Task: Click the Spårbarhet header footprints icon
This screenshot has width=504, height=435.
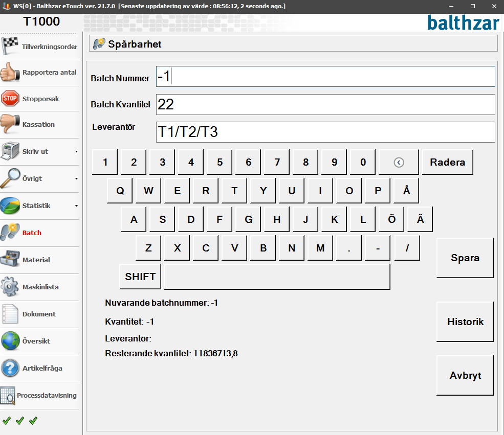Action: (99, 43)
